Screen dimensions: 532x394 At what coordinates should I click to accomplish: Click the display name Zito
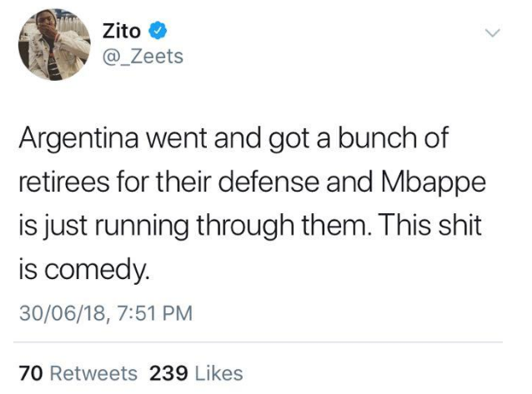[x=121, y=32]
